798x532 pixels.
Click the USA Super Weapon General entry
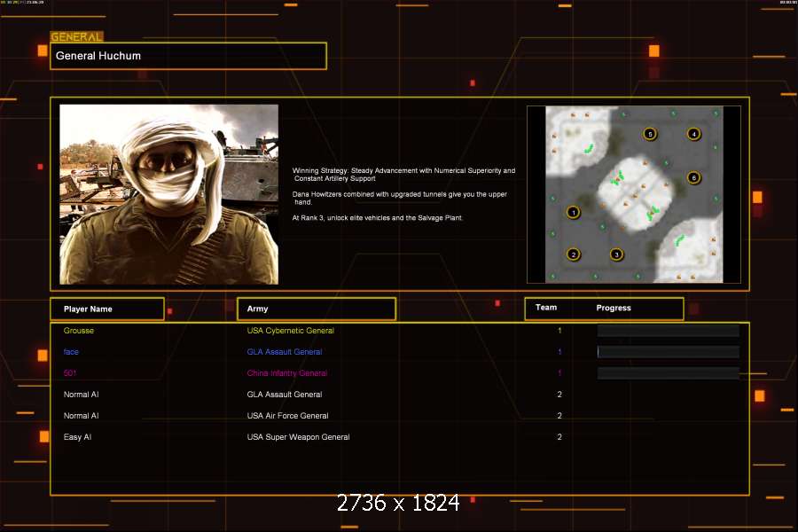click(298, 437)
